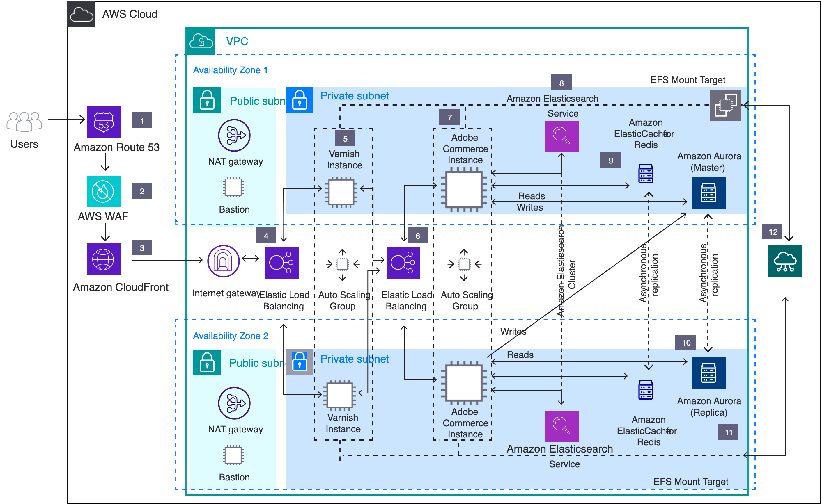Click Private subnet lock icon in Availability Zone 1
The height and width of the screenshot is (504, 822).
[x=299, y=100]
